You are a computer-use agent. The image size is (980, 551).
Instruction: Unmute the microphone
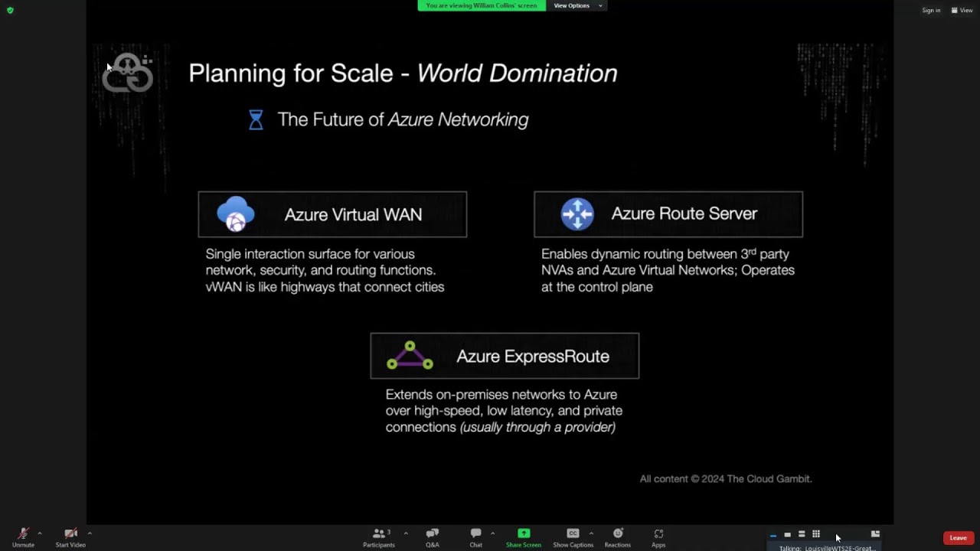(x=23, y=537)
